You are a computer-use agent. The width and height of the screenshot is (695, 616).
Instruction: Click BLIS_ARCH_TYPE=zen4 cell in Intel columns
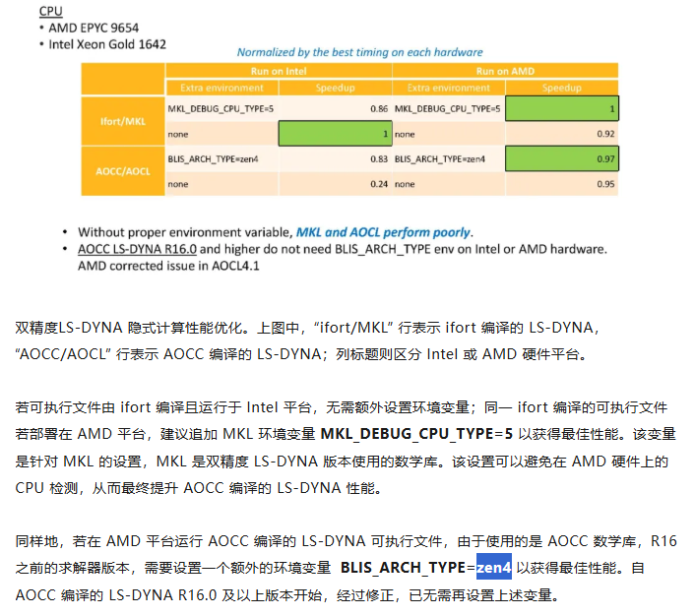(221, 158)
